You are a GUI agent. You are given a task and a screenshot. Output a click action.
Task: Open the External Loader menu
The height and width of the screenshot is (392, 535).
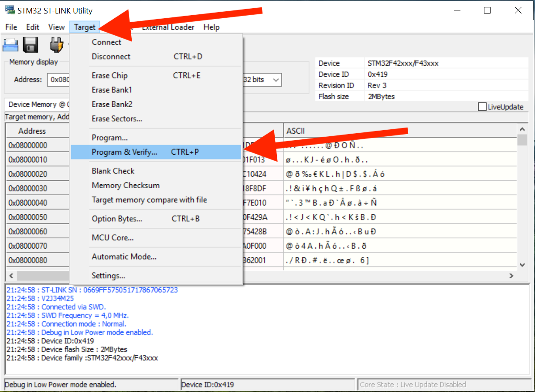click(x=168, y=27)
